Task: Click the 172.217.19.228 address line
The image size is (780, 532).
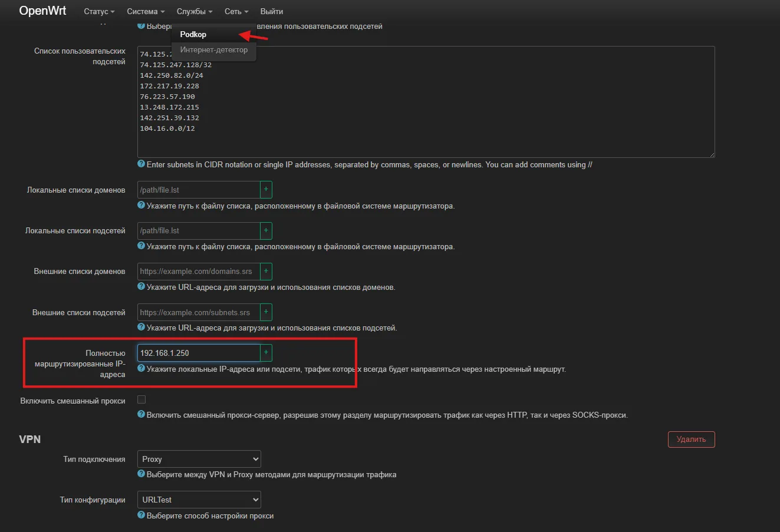Action: (169, 86)
